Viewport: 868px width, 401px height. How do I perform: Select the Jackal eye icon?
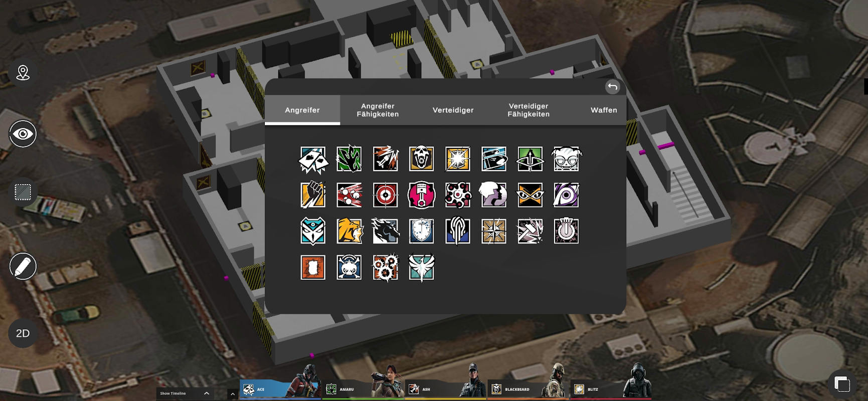[x=566, y=195]
